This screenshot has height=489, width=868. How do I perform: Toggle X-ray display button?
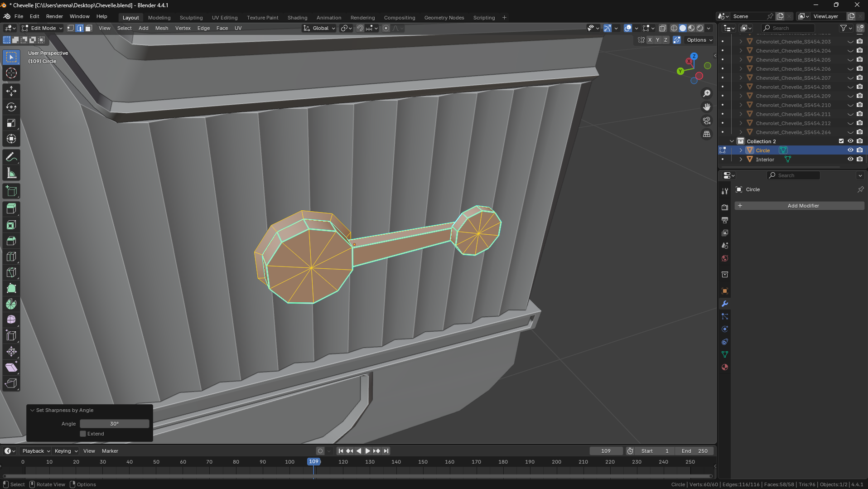(663, 28)
